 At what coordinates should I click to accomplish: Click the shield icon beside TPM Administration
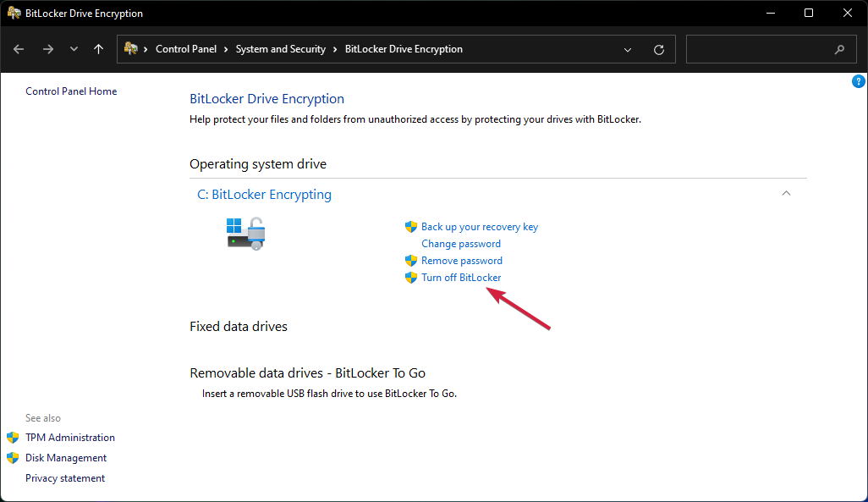pos(12,437)
